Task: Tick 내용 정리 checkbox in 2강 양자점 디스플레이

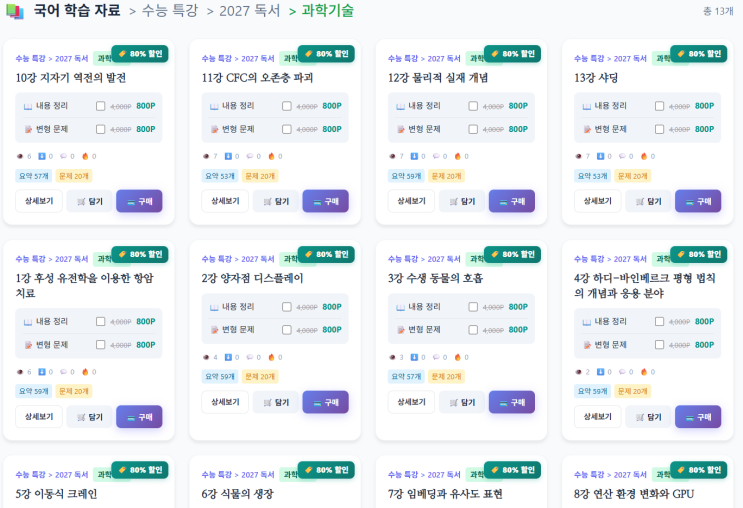Action: [287, 307]
